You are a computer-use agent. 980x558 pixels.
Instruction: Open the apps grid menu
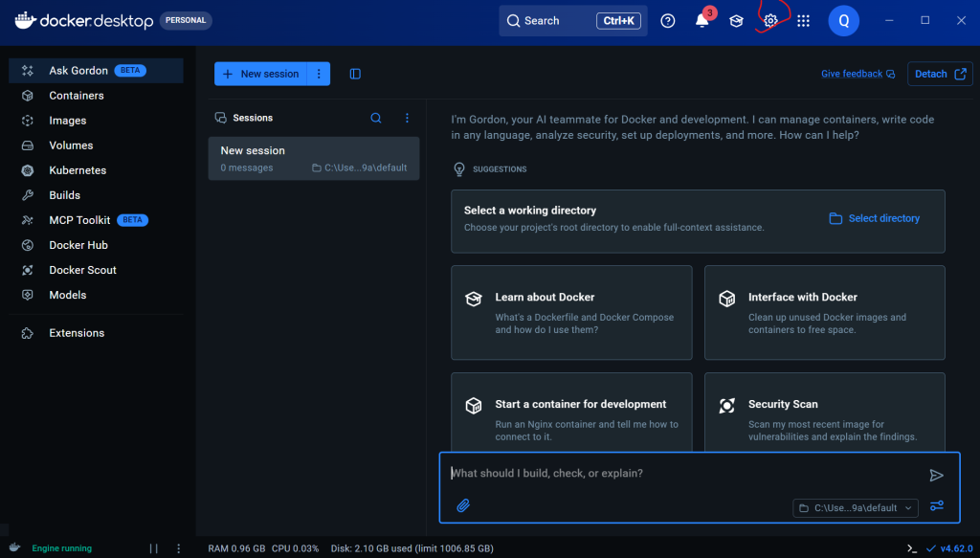(803, 21)
